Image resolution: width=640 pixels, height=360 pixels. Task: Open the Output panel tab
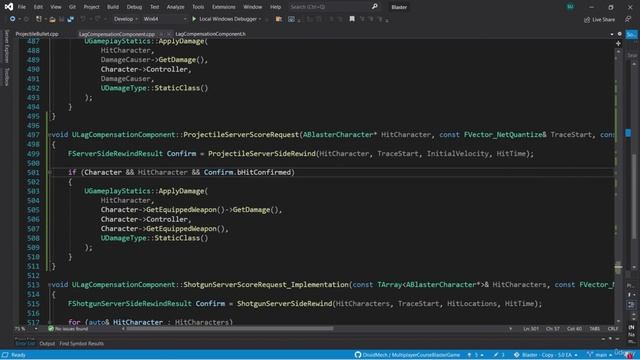[x=47, y=343]
